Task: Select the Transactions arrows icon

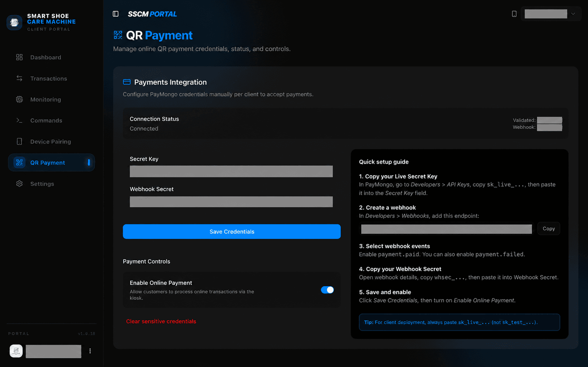Action: (x=19, y=79)
